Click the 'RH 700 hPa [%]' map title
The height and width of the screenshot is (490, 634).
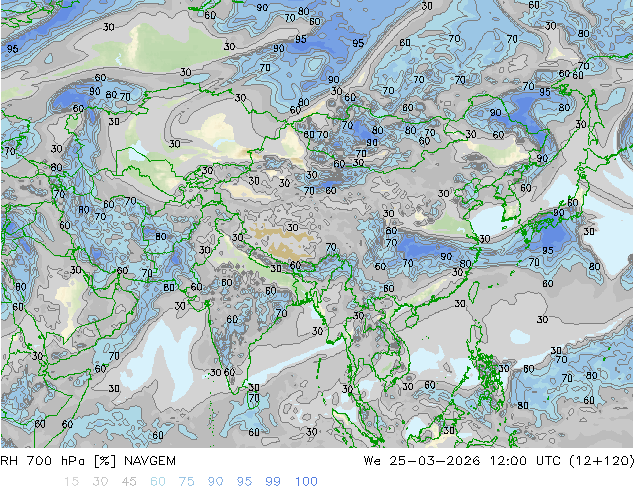click(x=58, y=461)
